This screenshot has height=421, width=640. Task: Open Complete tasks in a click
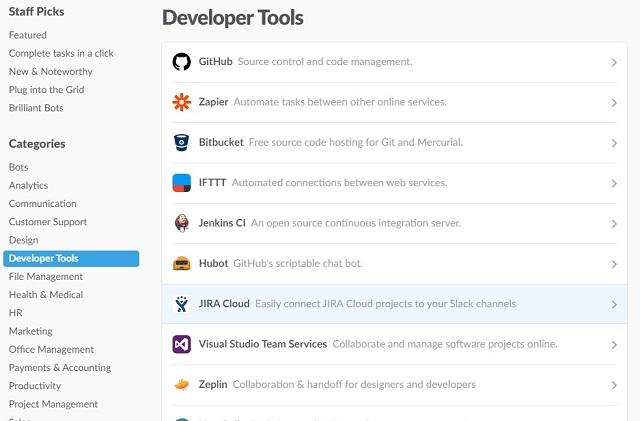point(61,53)
